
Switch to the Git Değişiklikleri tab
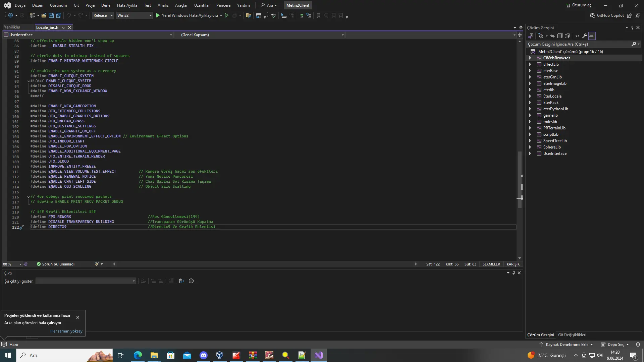tap(572, 335)
